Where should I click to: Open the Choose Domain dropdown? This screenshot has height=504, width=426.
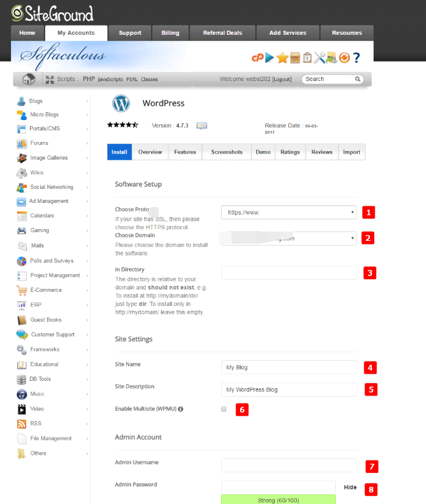pyautogui.click(x=289, y=238)
